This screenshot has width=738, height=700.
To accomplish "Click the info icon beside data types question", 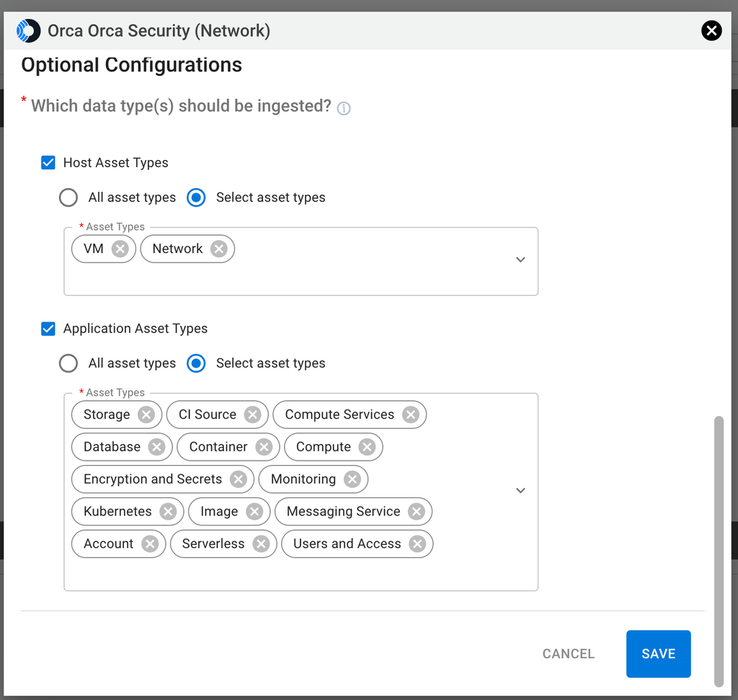I will (x=344, y=108).
